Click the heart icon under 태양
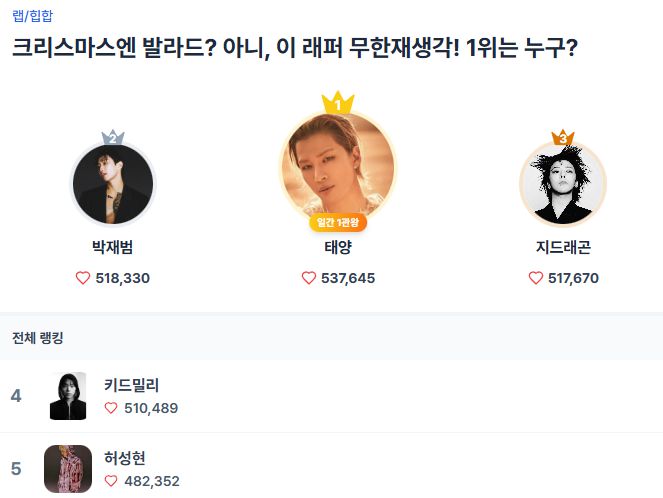The image size is (663, 498). point(309,278)
